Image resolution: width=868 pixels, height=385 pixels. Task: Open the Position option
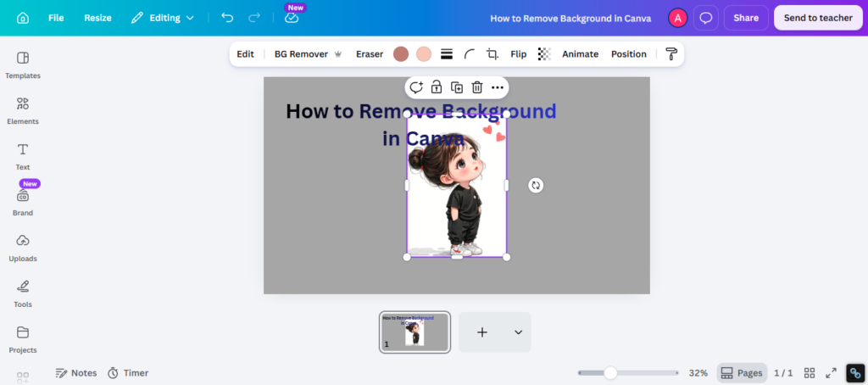(x=629, y=54)
